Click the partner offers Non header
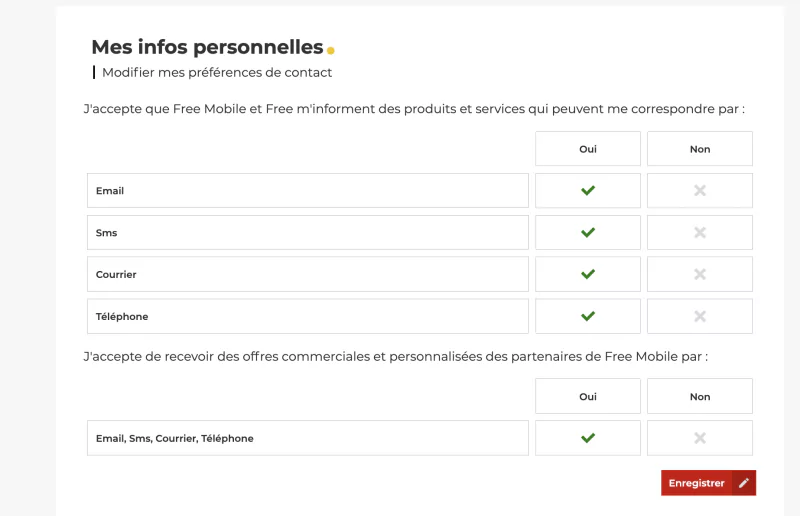 pos(700,396)
